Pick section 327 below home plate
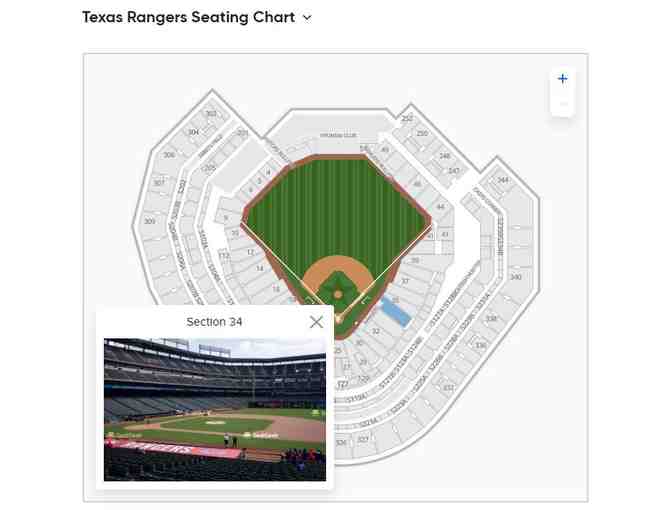 [x=362, y=439]
